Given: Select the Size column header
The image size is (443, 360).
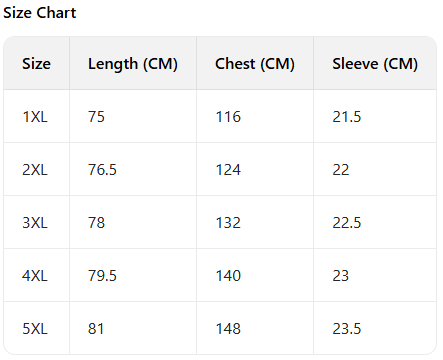Looking at the screenshot, I should point(36,63).
